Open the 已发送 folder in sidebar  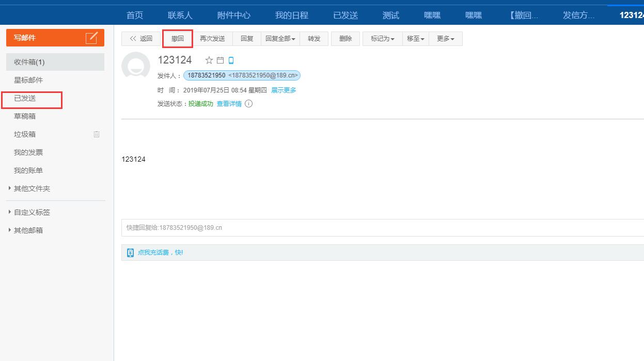pyautogui.click(x=25, y=98)
